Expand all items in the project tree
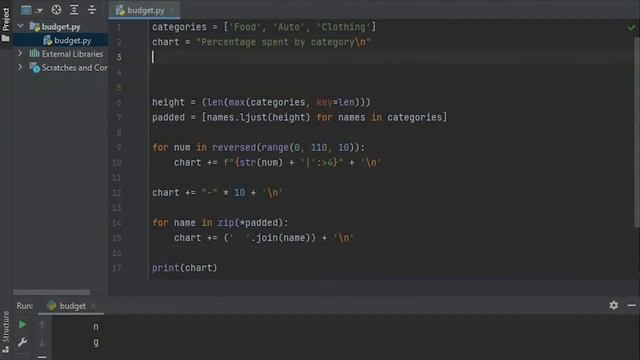The image size is (640, 360). (x=74, y=10)
